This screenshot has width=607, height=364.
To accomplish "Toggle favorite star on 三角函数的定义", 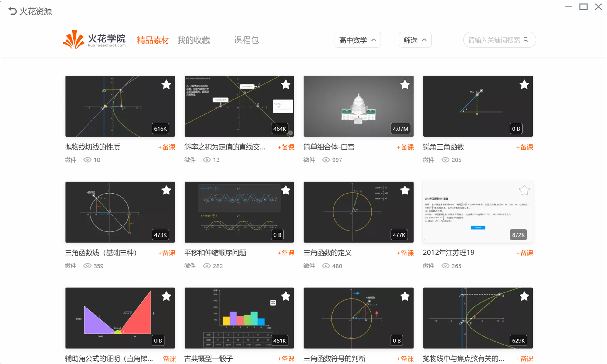I will click(x=405, y=190).
